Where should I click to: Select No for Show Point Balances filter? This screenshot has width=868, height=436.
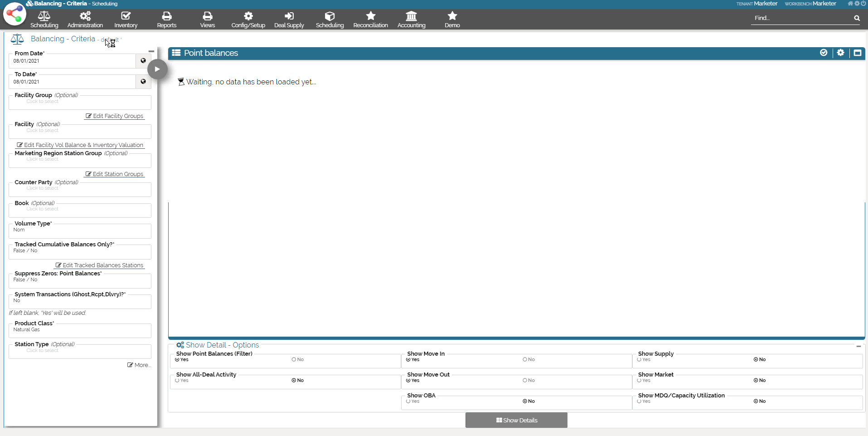[294, 359]
